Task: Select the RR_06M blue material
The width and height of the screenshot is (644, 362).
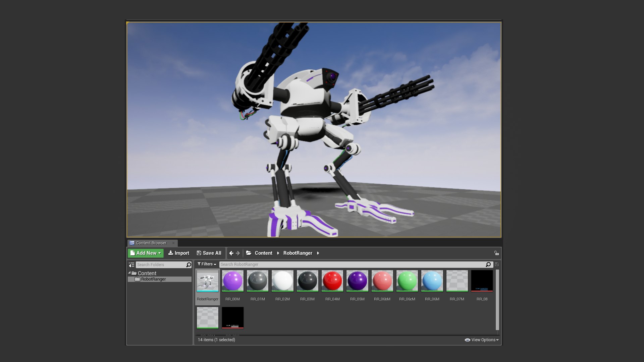Action: point(432,281)
